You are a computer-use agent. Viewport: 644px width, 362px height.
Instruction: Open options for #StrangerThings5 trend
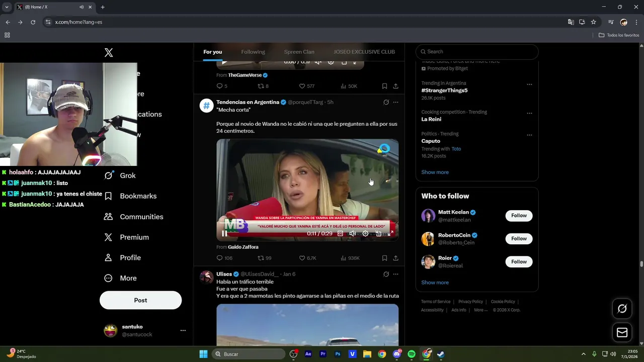coord(529,84)
